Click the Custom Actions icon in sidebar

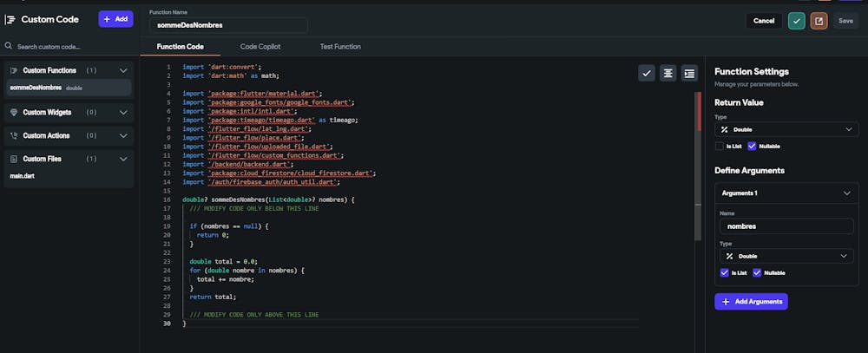tap(14, 135)
